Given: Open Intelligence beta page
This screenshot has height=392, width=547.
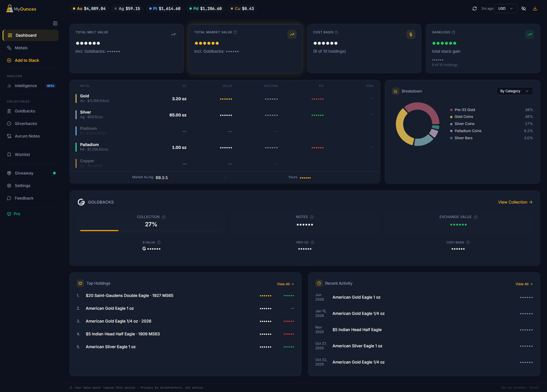Looking at the screenshot, I should (30, 86).
